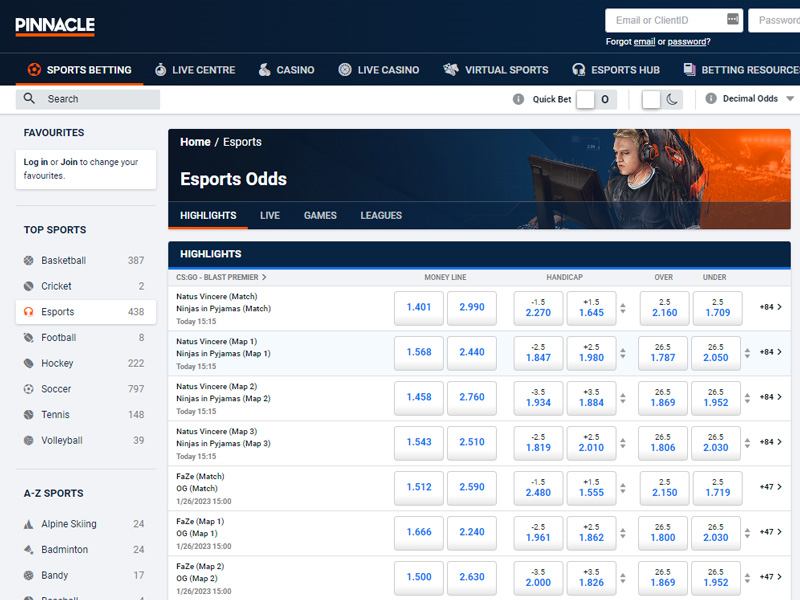Click the Basketball sport icon in sidebar
The height and width of the screenshot is (600, 800).
(x=29, y=260)
